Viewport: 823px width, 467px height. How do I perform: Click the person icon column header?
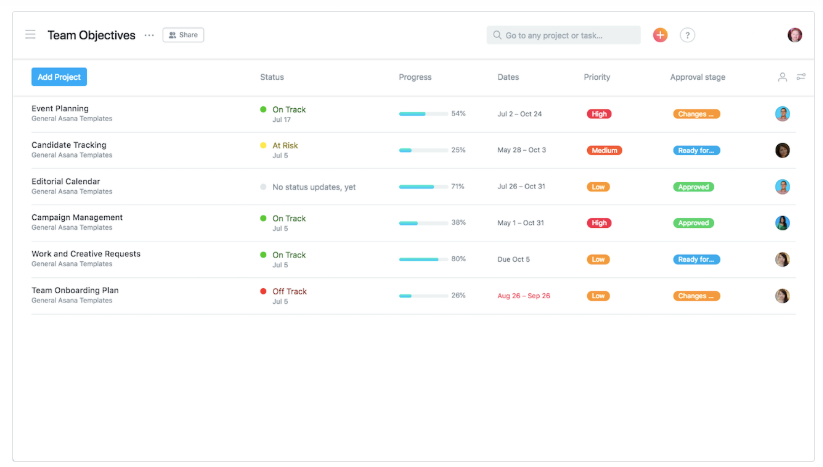pyautogui.click(x=782, y=77)
